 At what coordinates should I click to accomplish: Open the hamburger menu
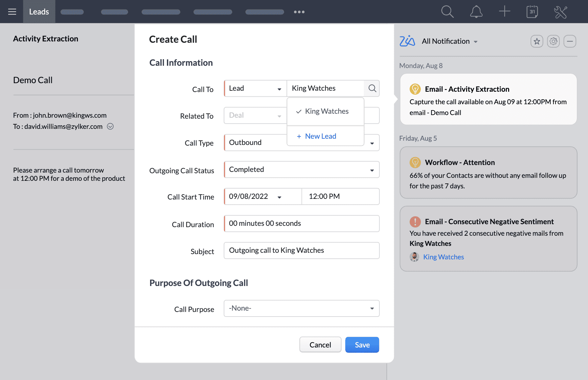click(12, 12)
